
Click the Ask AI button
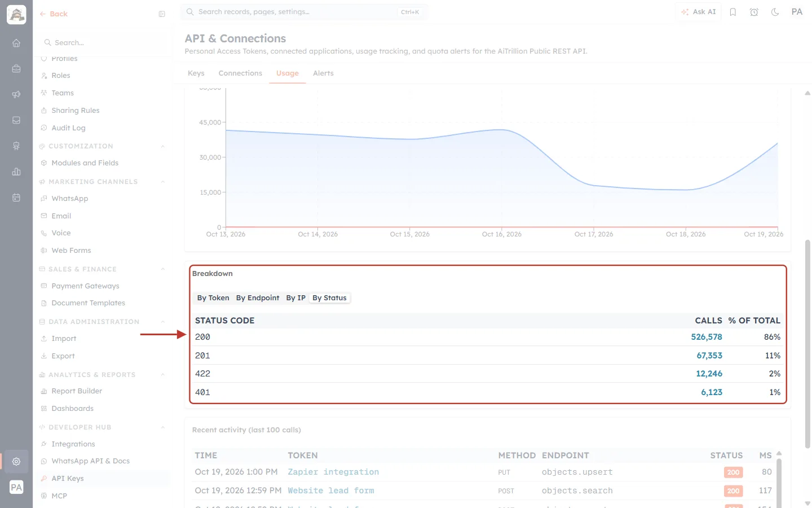point(698,12)
